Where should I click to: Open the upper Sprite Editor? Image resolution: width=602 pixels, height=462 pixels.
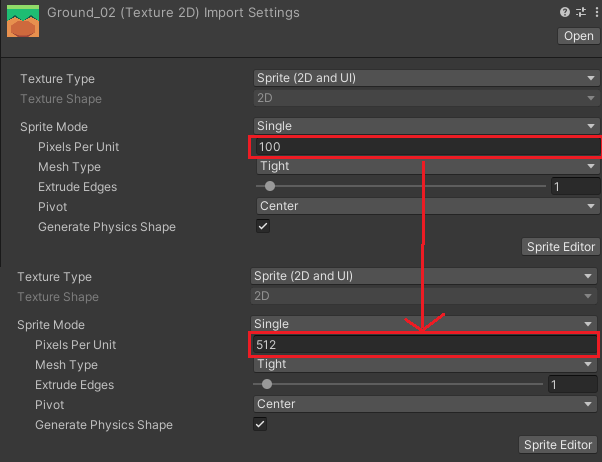click(561, 247)
